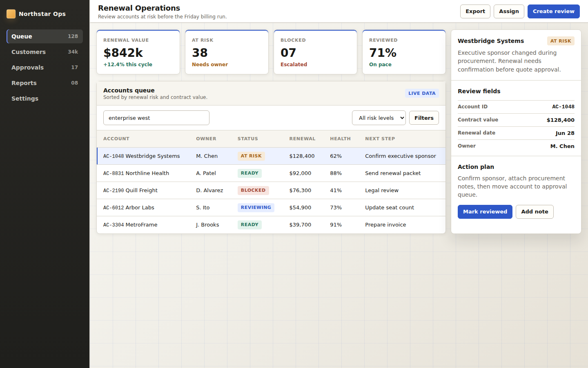Viewport: 588px width, 368px height.
Task: Click the Contract value $128,400 in panel
Action: click(560, 120)
